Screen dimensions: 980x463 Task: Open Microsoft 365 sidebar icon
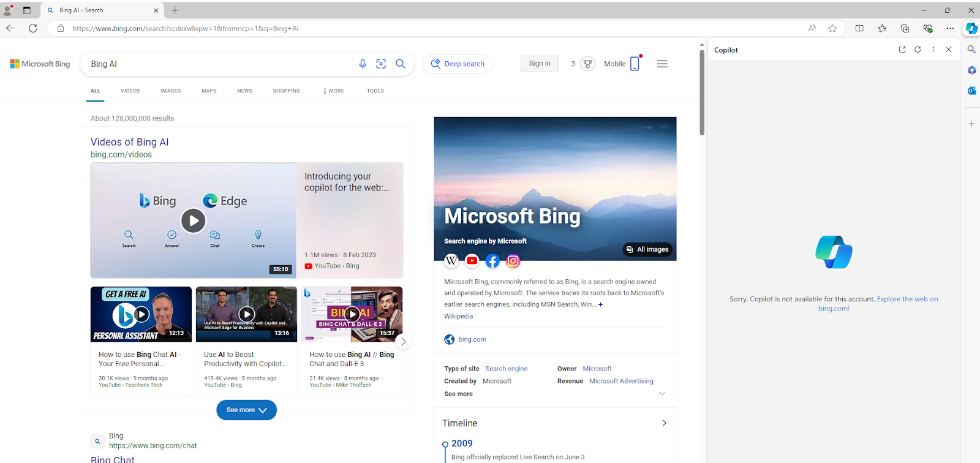(x=971, y=70)
